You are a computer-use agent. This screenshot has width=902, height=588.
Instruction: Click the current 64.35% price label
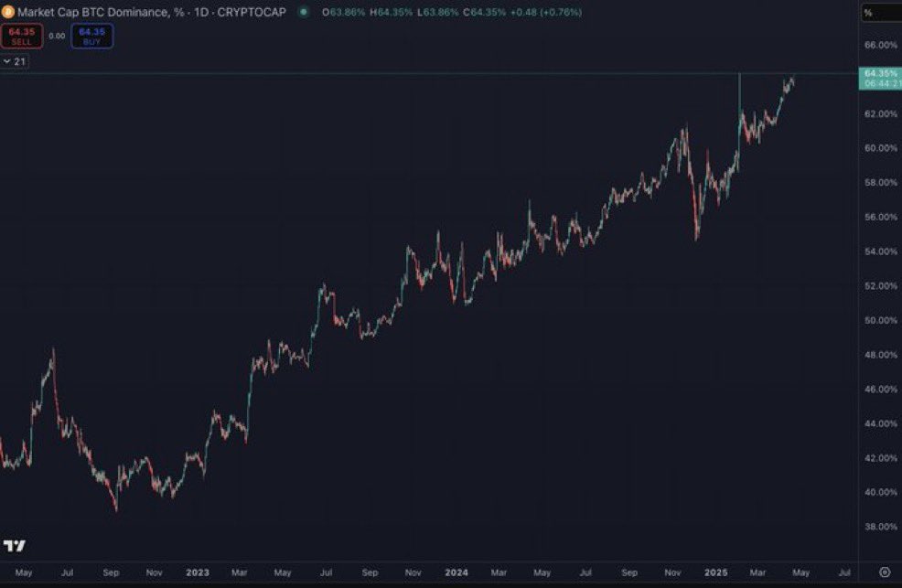tap(880, 78)
